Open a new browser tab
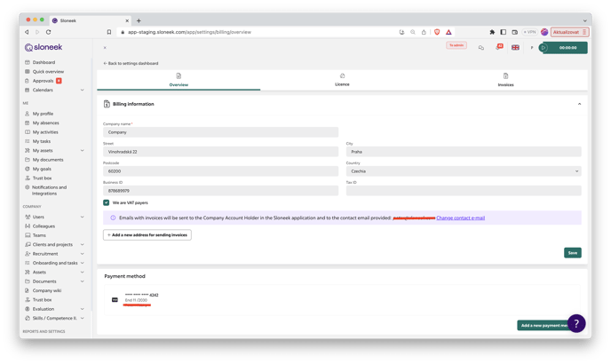Screen dimensions: 611x364 point(139,20)
